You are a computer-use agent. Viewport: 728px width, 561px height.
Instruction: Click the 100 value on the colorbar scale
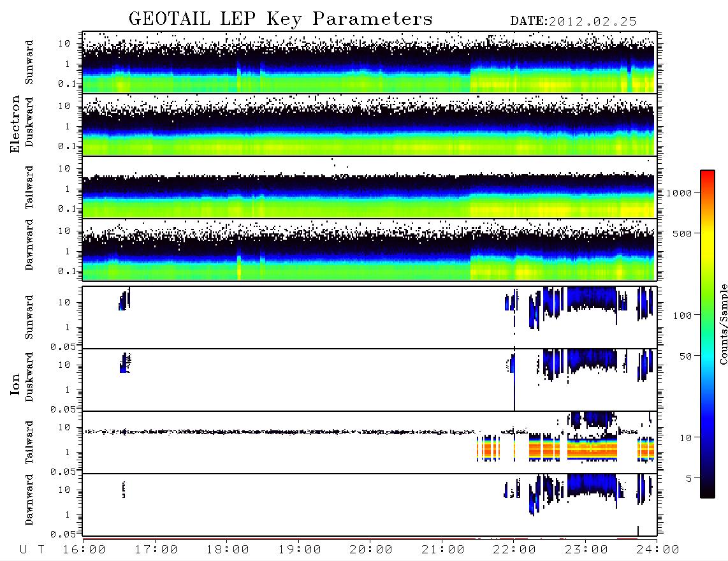point(682,316)
